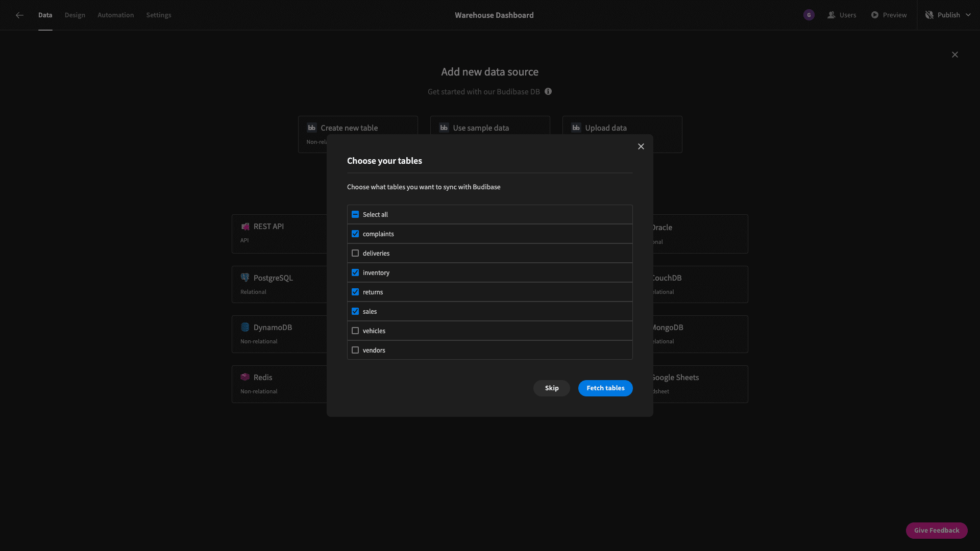This screenshot has width=980, height=551.
Task: Uncheck the complaints table checkbox
Action: [355, 234]
